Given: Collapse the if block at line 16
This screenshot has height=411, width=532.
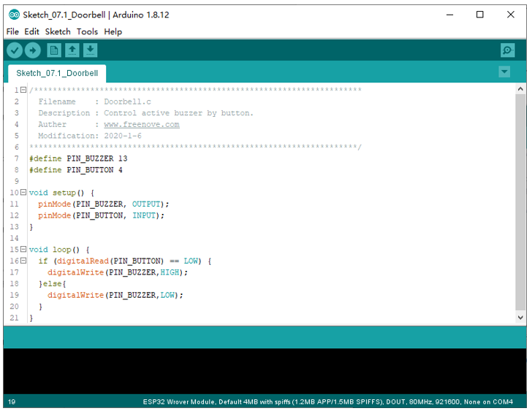Looking at the screenshot, I should (x=23, y=261).
